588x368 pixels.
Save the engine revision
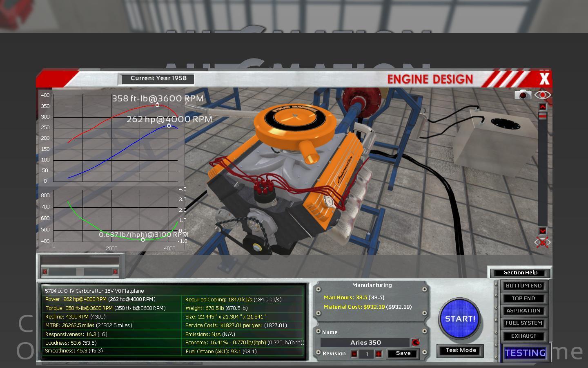point(403,353)
